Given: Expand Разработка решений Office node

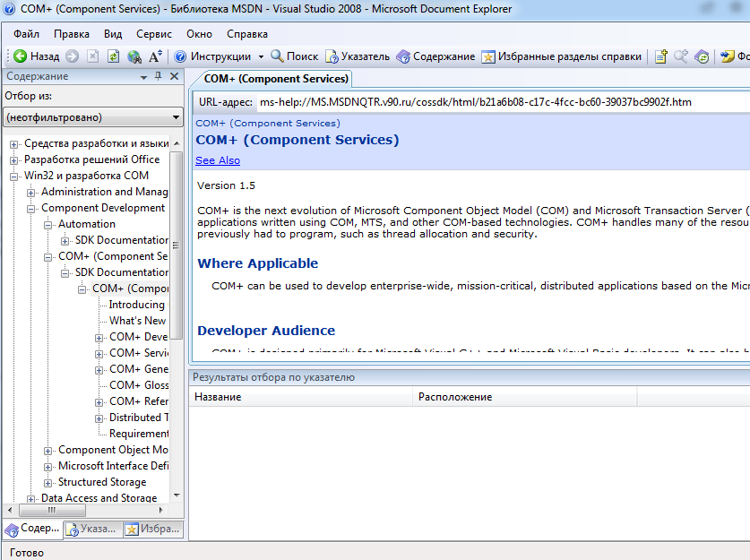Looking at the screenshot, I should (13, 160).
